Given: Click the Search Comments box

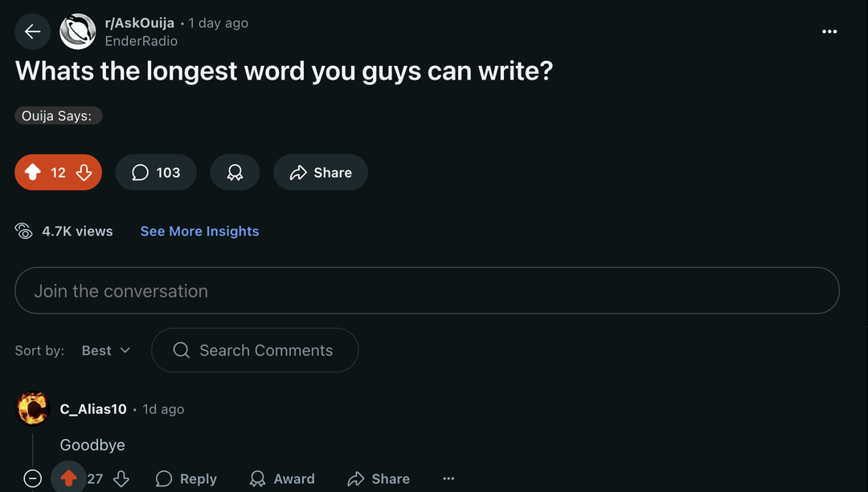Looking at the screenshot, I should coord(255,351).
